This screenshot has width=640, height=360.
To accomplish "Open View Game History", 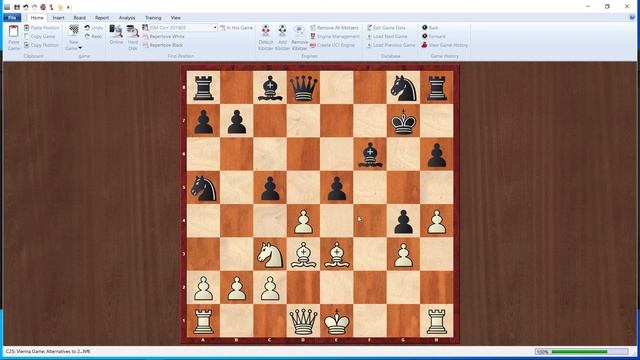I will (444, 45).
